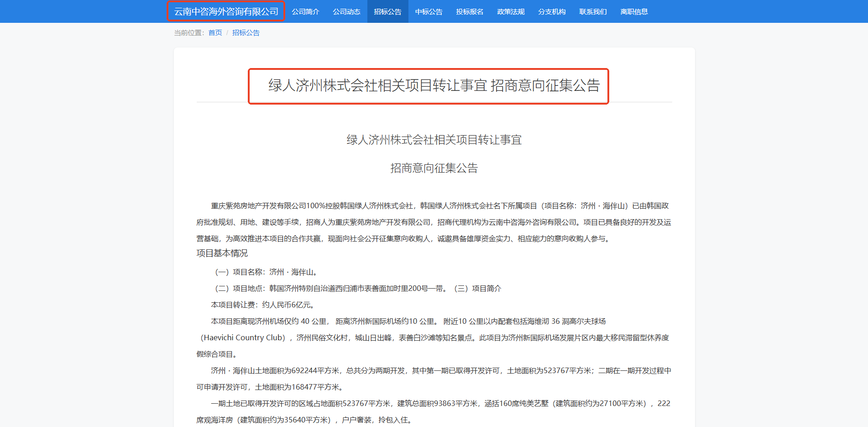
Task: Click the main article title in red box
Action: pyautogui.click(x=434, y=85)
